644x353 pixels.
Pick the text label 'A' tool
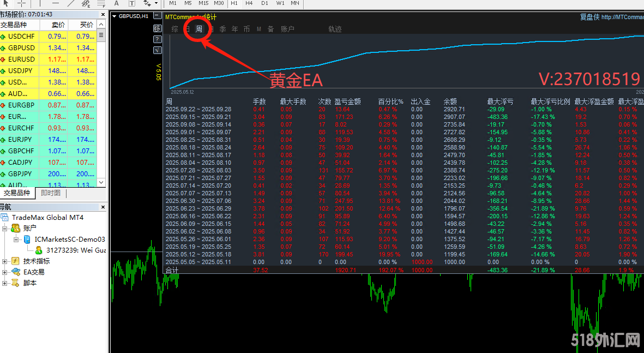[x=116, y=3]
